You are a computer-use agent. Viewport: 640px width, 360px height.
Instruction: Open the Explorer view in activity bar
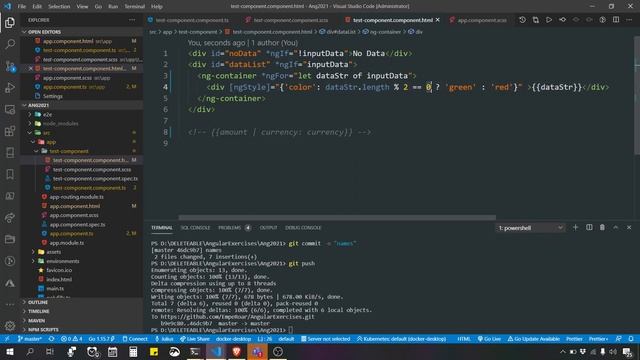pos(10,22)
